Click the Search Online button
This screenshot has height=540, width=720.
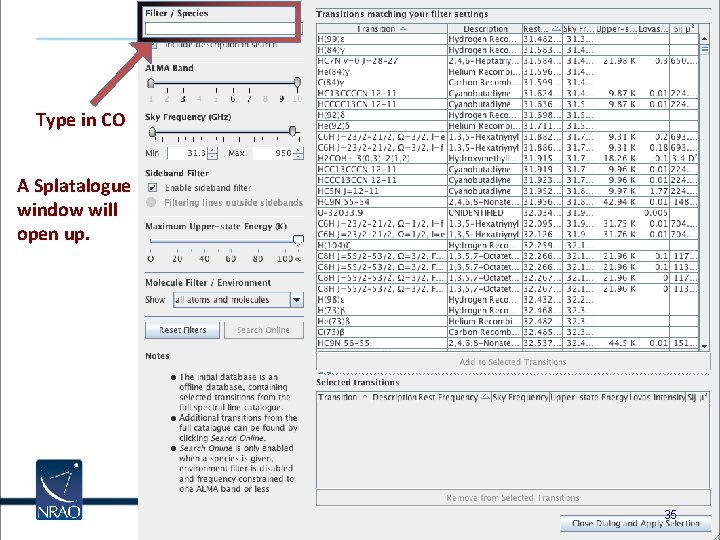pyautogui.click(x=264, y=330)
